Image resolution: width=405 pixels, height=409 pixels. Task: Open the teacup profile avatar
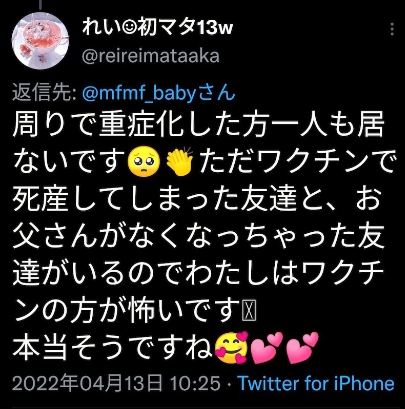point(40,41)
